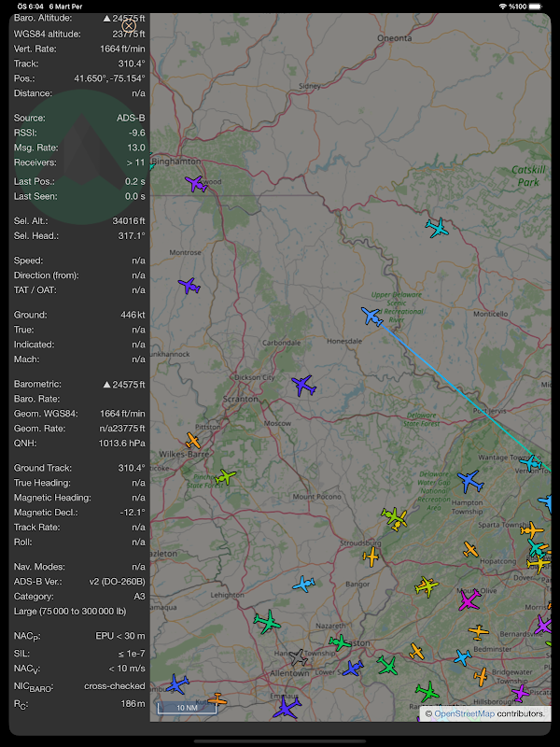Screen dimensions: 560x747
Task: Select green aircraft touching the Easton label
Action: click(340, 642)
